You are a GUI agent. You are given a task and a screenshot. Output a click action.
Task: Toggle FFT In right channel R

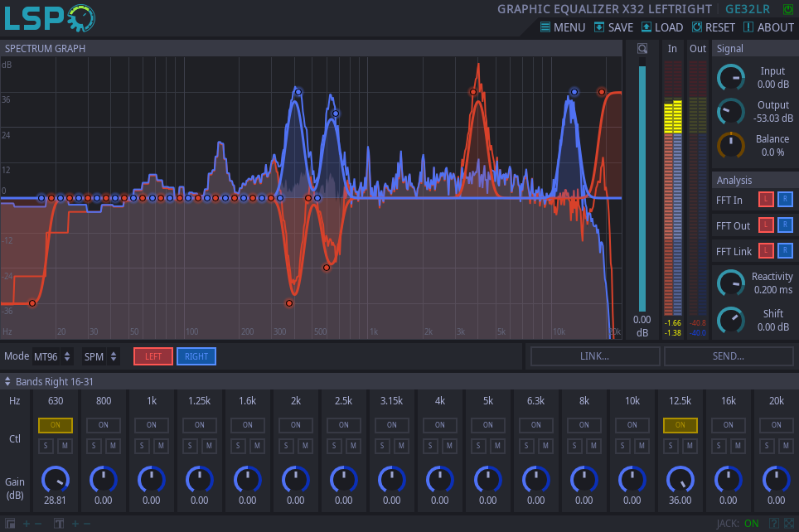[x=785, y=200]
